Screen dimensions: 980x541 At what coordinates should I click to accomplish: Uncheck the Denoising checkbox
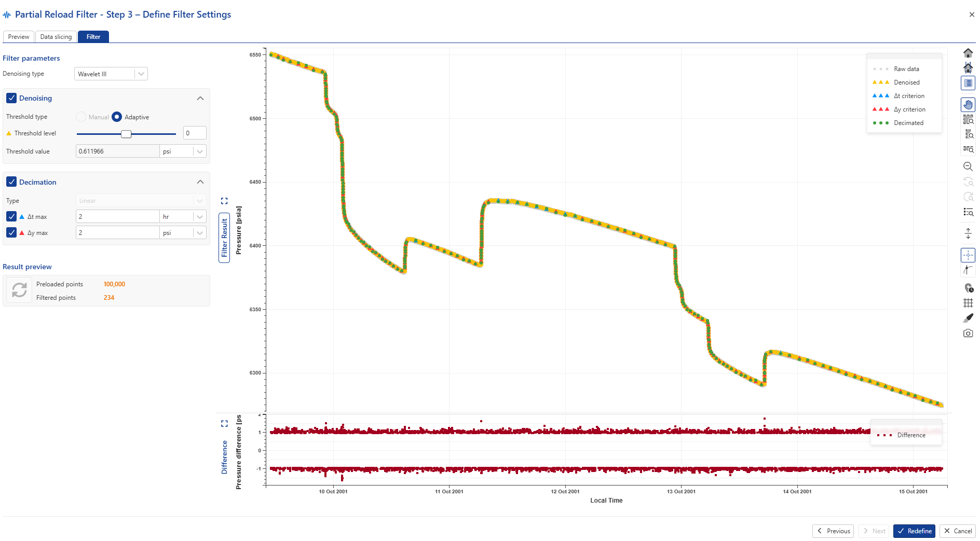[x=11, y=98]
